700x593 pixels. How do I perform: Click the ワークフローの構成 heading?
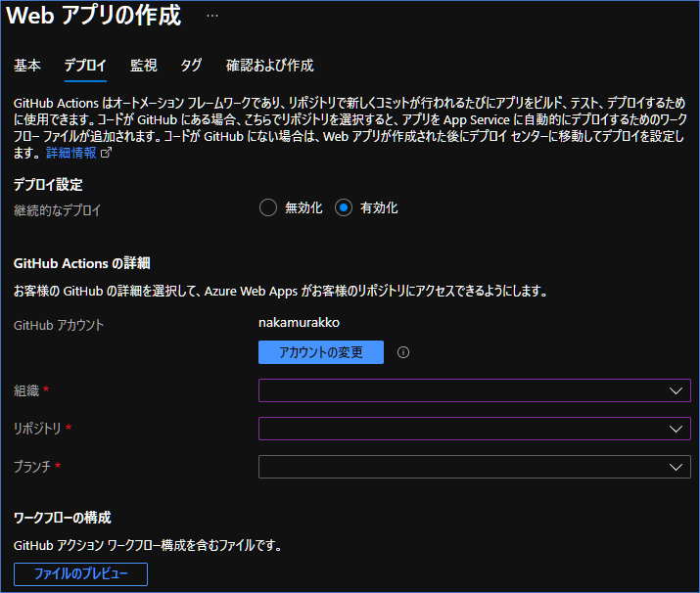coord(62,518)
